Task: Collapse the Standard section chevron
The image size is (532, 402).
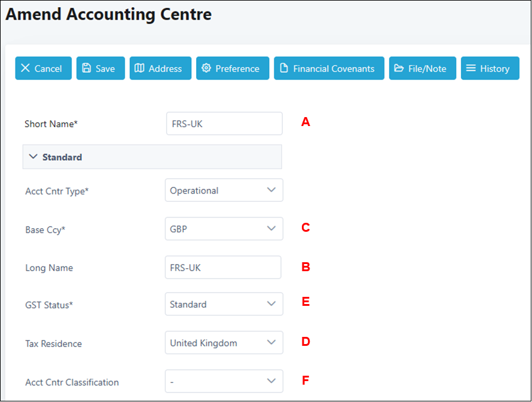Action: tap(33, 157)
